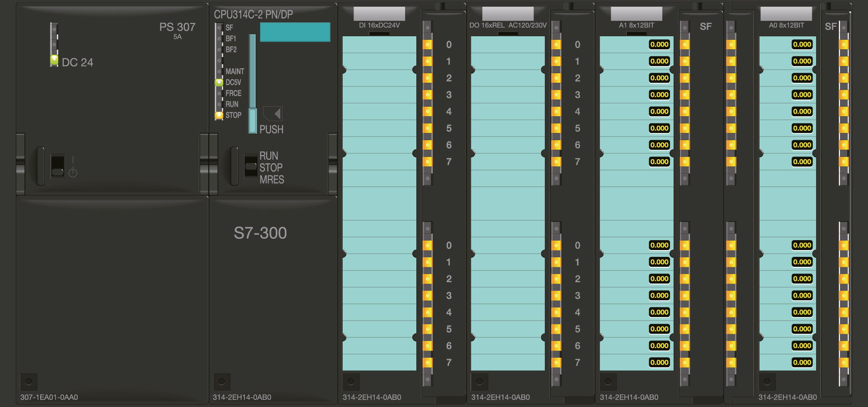Click the BF1 status LED on the CPU
The width and height of the screenshot is (868, 407).
click(219, 38)
